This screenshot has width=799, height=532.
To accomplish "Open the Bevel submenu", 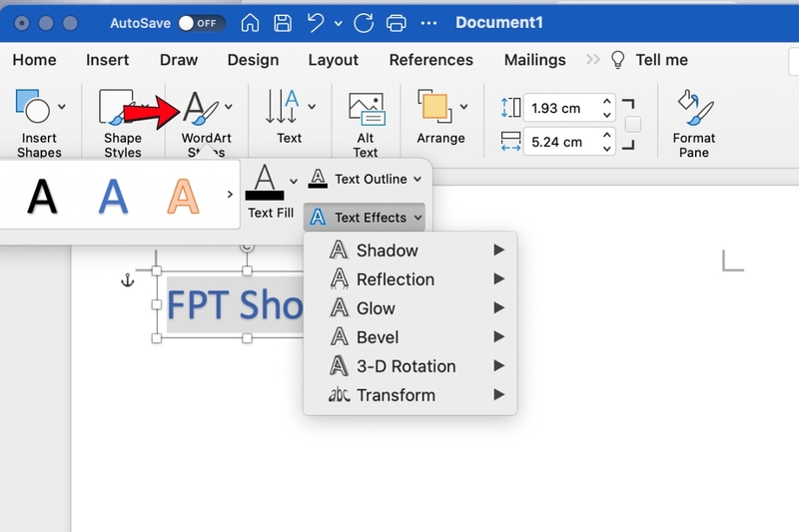I will tap(410, 337).
